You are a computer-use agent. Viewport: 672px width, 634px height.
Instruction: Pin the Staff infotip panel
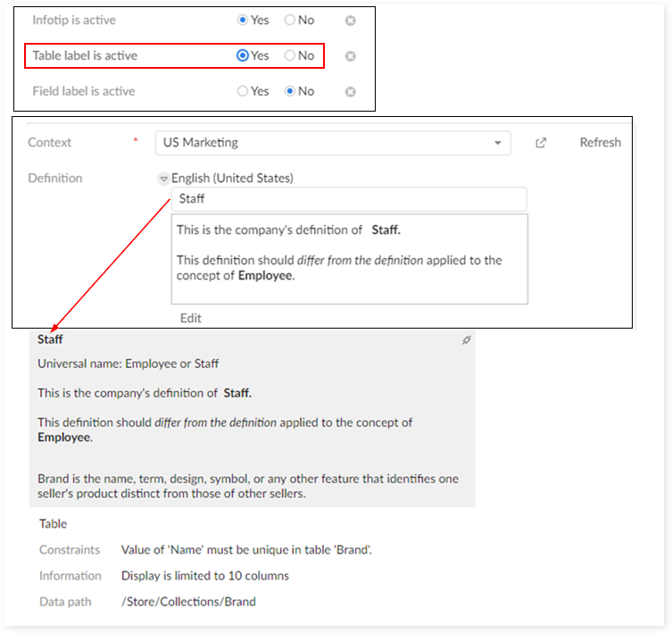(x=466, y=340)
